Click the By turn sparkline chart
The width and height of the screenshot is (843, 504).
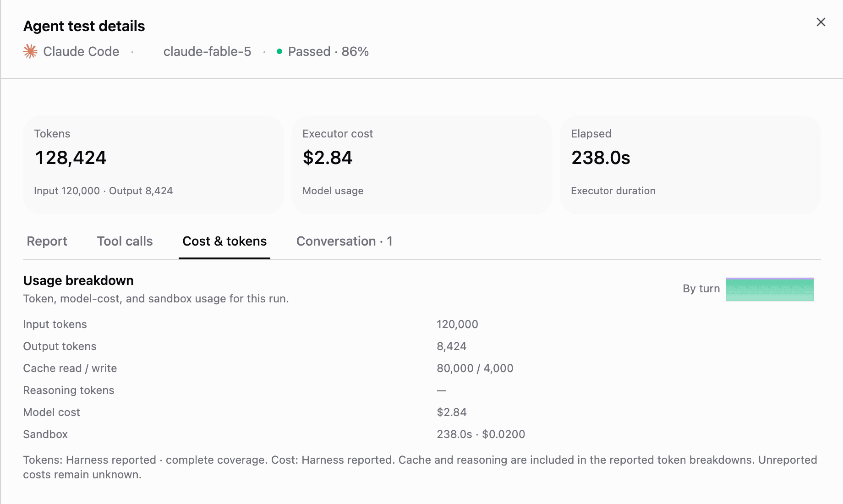click(769, 289)
